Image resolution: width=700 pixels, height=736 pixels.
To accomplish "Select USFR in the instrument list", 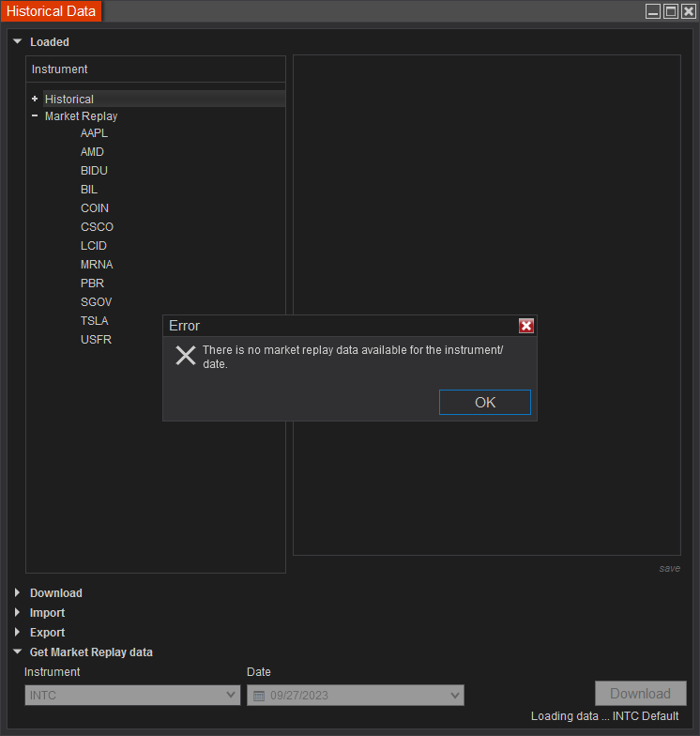I will [x=96, y=340].
